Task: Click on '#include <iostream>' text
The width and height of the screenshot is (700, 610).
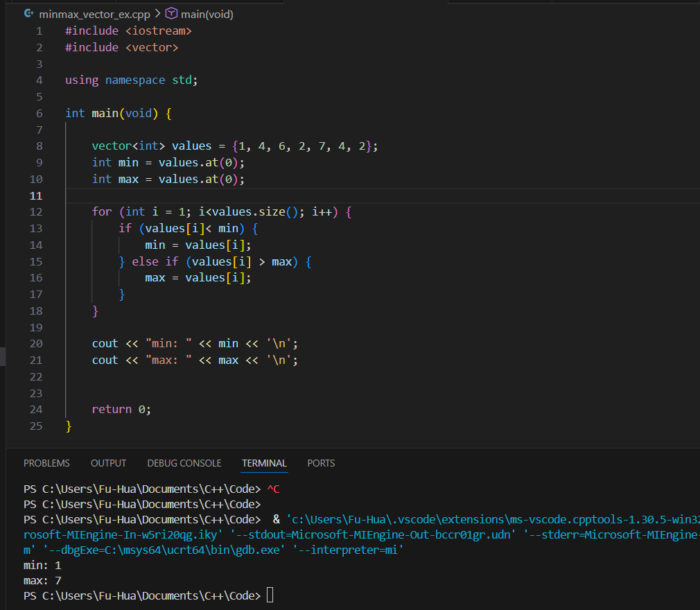Action: click(x=128, y=31)
